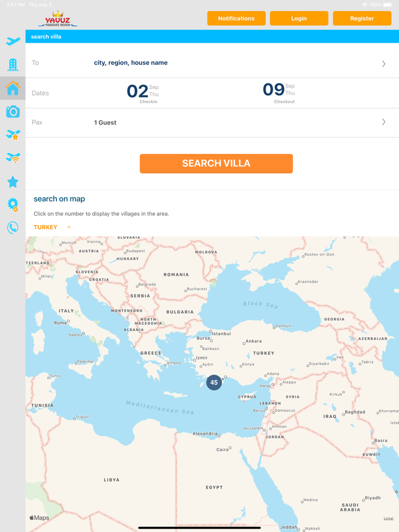Click Ankara label on the map
Image resolution: width=399 pixels, height=532 pixels.
tap(254, 341)
